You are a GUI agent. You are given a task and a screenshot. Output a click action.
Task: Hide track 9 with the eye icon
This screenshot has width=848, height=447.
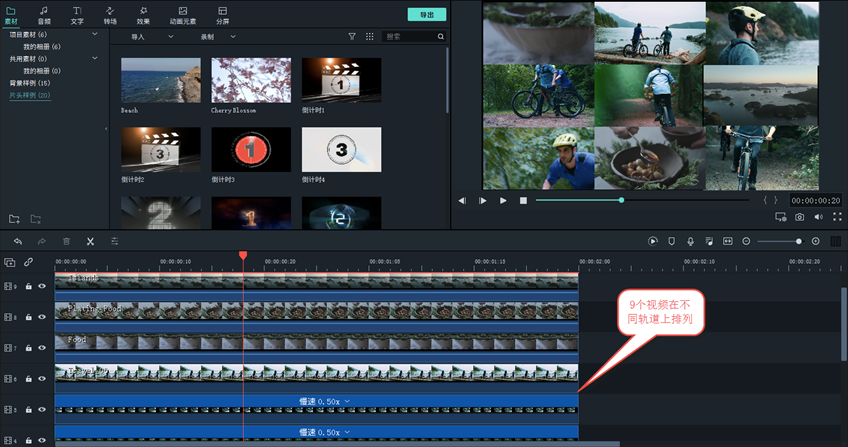42,286
